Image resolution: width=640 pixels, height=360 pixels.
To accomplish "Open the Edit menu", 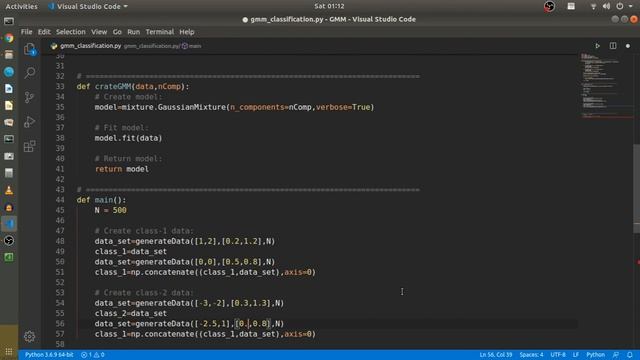I will coord(44,32).
